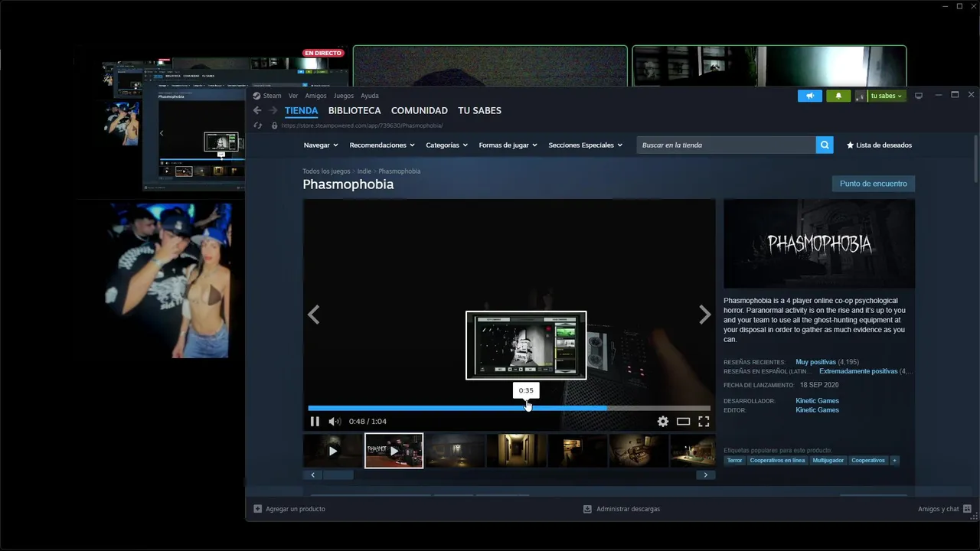Open the video settings gear icon
980x551 pixels.
click(663, 421)
